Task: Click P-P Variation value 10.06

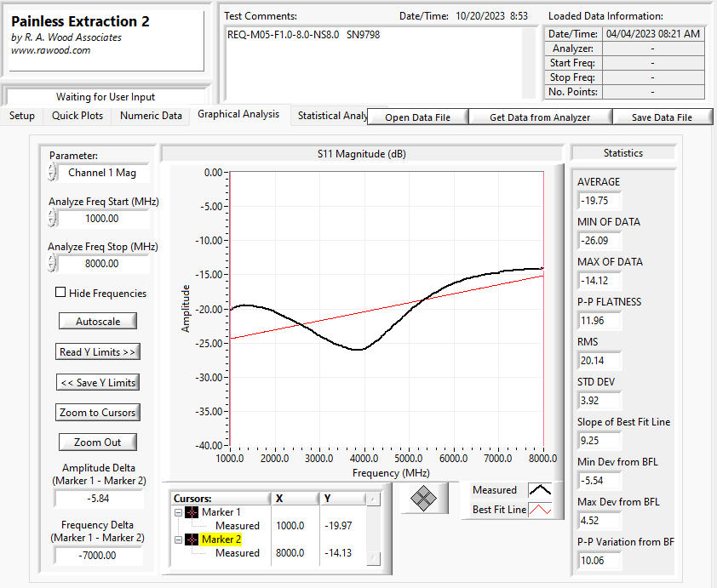Action: tap(599, 561)
